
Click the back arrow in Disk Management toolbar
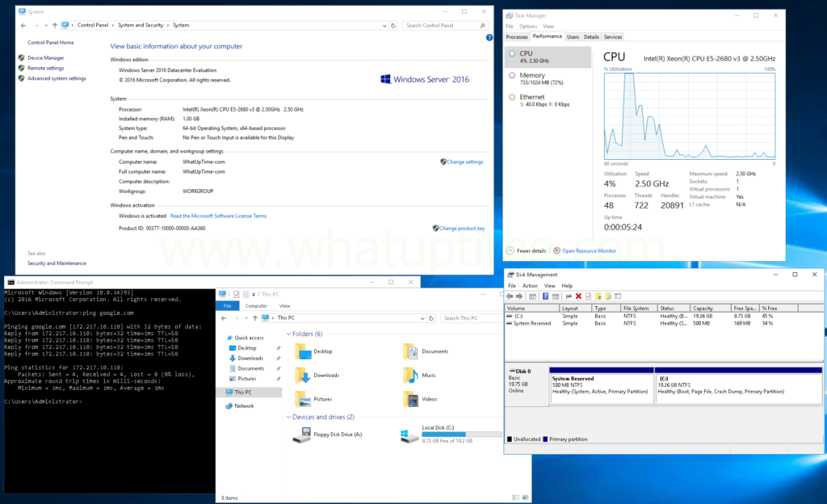pos(510,296)
